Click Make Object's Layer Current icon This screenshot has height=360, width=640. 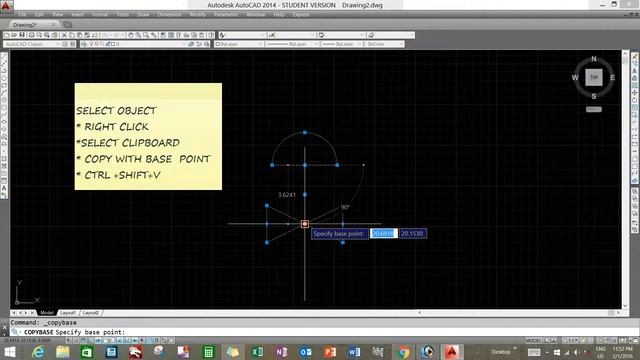pyautogui.click(x=191, y=44)
